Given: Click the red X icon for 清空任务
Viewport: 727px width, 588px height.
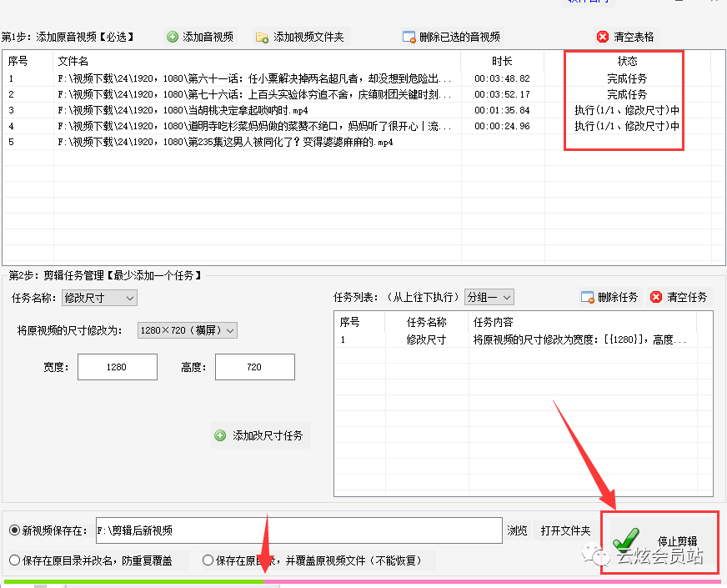Looking at the screenshot, I should point(656,297).
